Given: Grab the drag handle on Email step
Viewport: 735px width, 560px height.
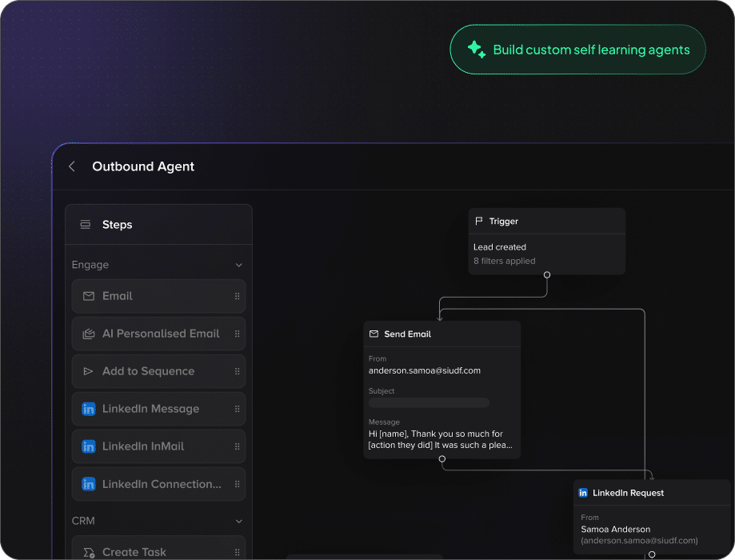Looking at the screenshot, I should tap(237, 296).
